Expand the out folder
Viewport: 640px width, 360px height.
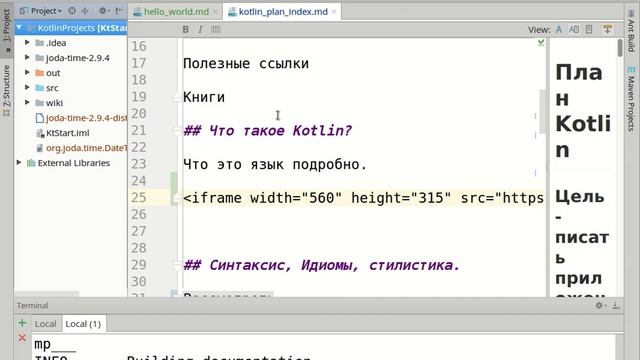[x=27, y=73]
